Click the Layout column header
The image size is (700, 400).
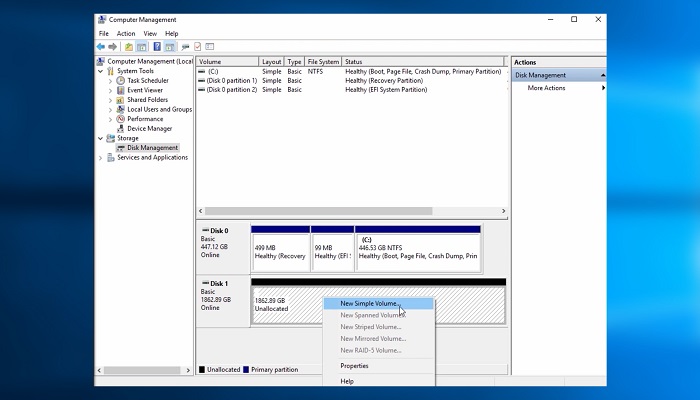click(271, 62)
